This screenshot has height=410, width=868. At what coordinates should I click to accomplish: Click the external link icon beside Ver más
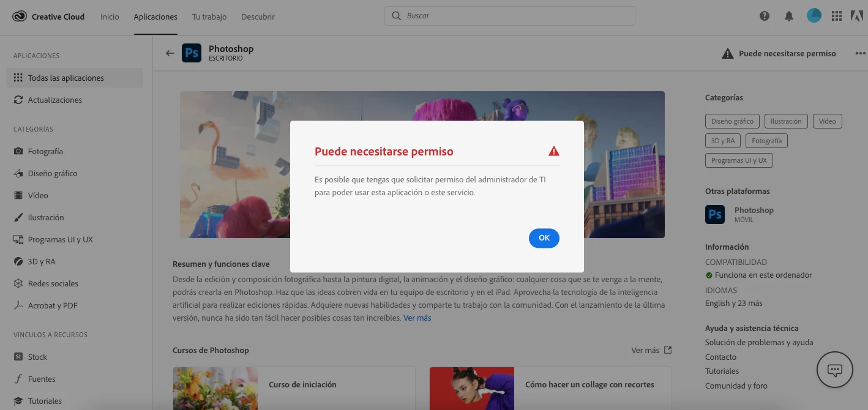(x=668, y=350)
